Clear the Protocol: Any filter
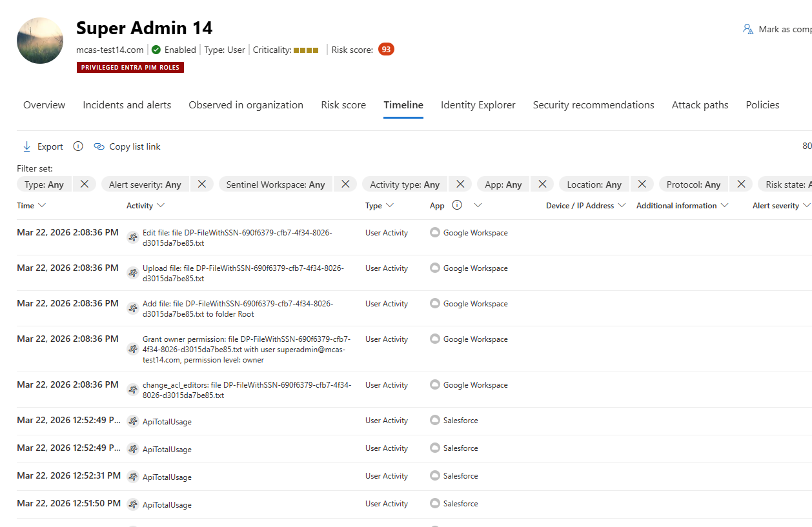Viewport: 812px width, 527px height. pyautogui.click(x=740, y=184)
